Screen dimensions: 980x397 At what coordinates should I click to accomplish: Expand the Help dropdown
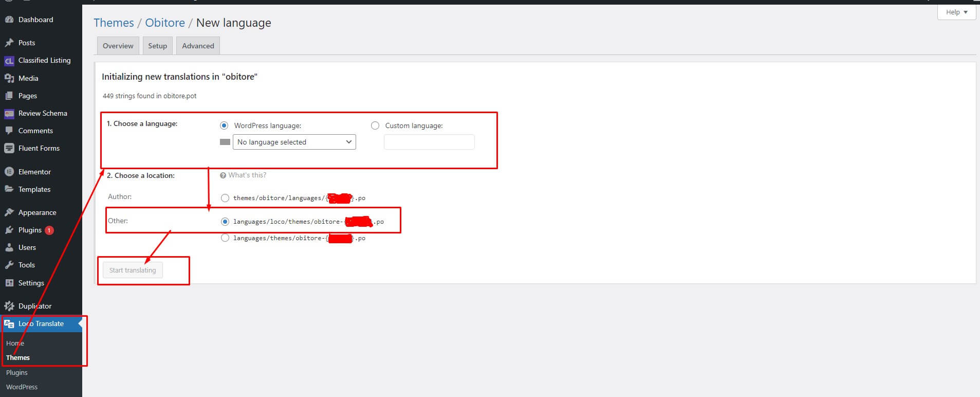[x=956, y=12]
